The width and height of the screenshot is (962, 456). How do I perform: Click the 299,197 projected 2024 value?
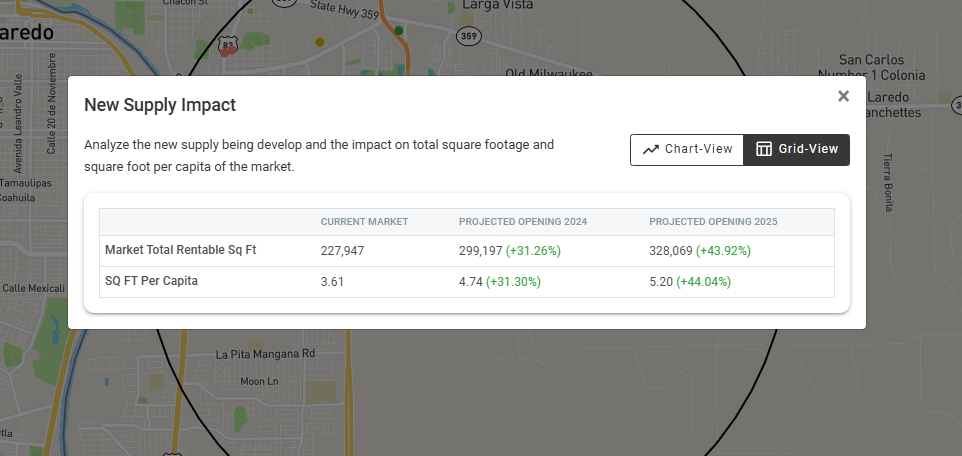tap(480, 251)
